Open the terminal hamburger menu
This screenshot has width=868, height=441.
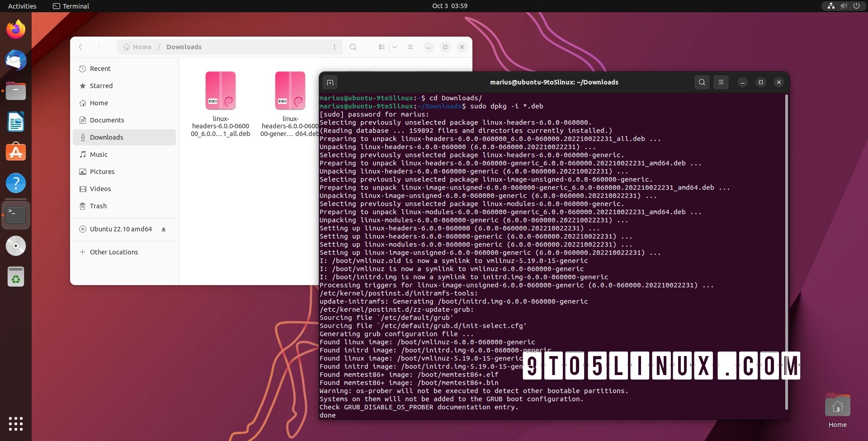coord(721,82)
